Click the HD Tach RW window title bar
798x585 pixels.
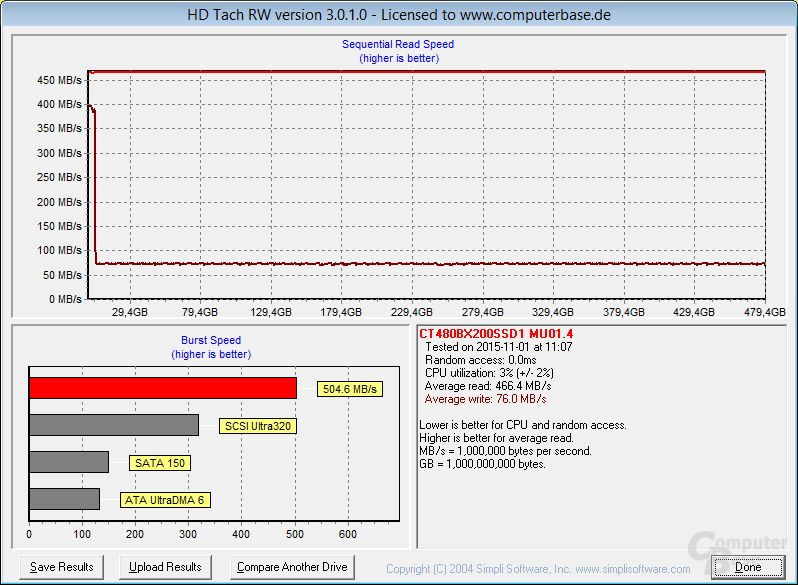pos(399,15)
